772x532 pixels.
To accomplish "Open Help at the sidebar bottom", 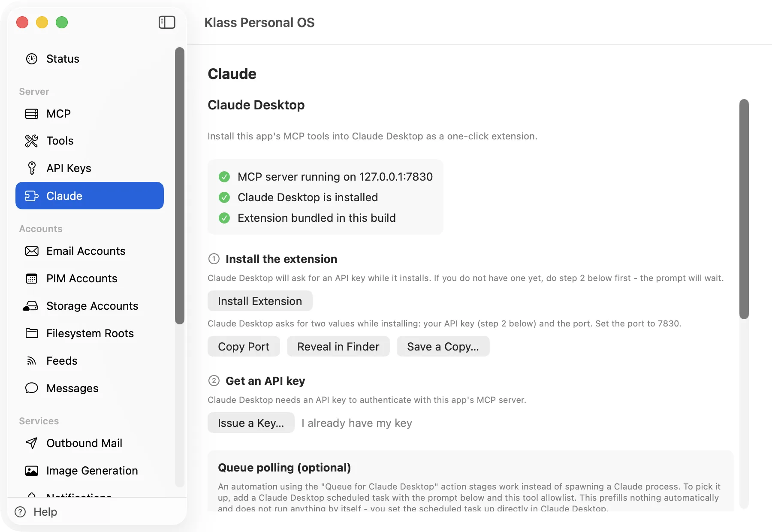I will point(36,512).
